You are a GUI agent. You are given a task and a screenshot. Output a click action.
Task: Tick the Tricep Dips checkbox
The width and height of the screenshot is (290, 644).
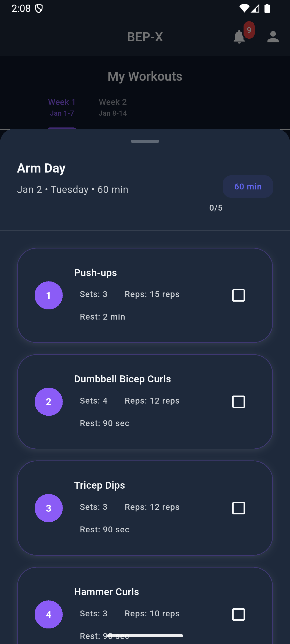point(238,508)
